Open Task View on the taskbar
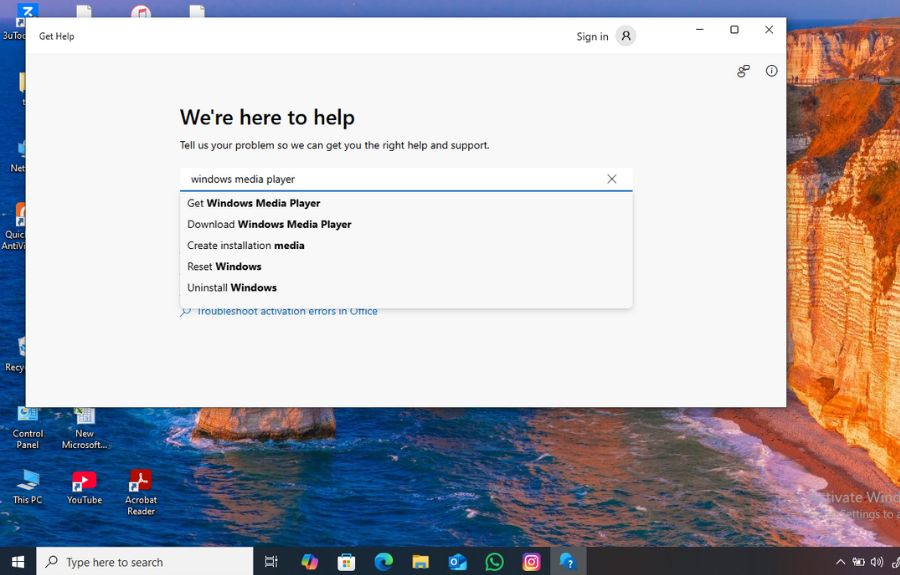The image size is (900, 575). (271, 562)
